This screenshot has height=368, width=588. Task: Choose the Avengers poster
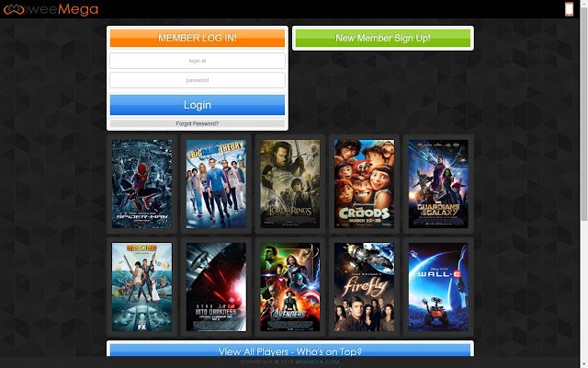[x=290, y=287]
